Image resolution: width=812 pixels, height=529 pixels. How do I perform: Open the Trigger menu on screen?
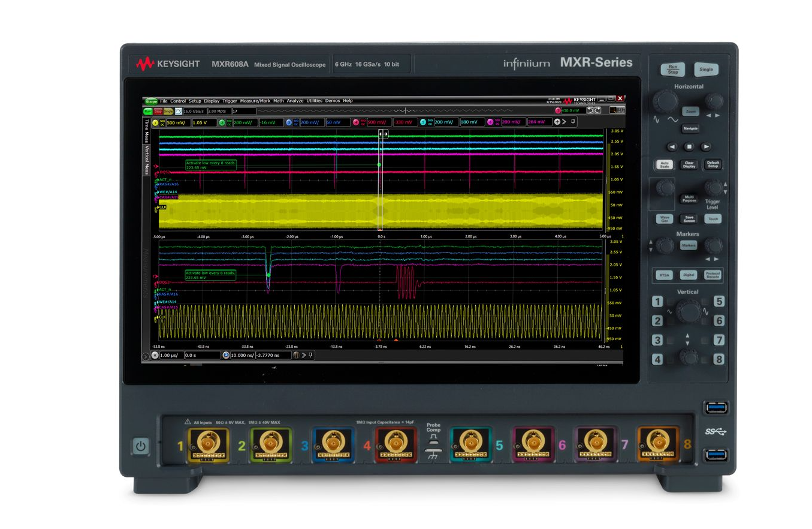click(230, 101)
